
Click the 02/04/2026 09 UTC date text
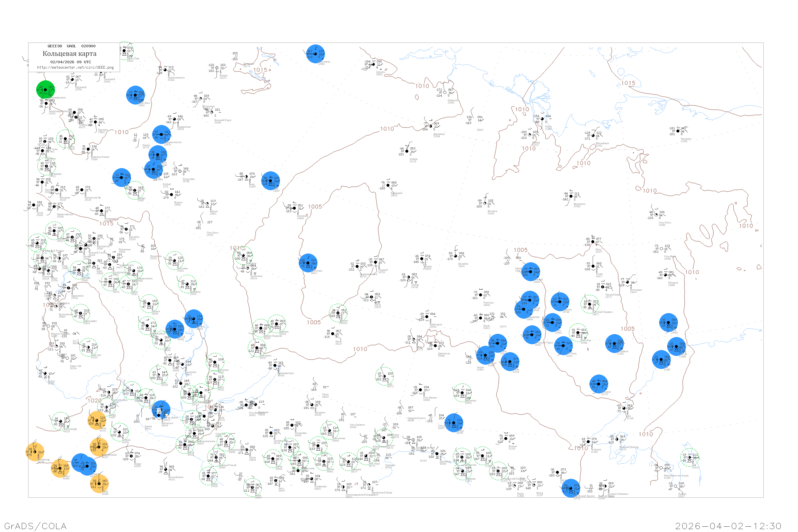70,62
